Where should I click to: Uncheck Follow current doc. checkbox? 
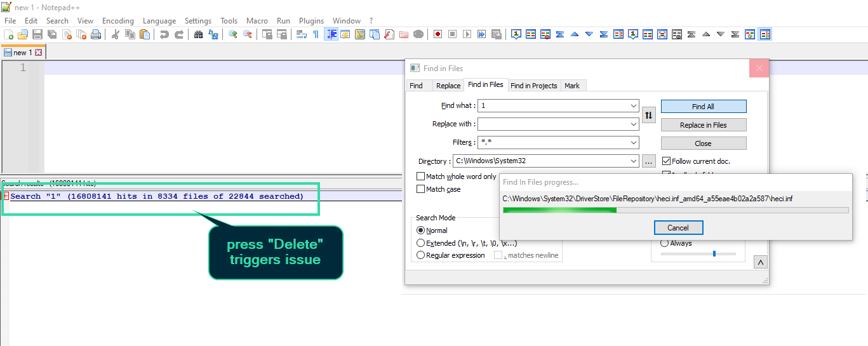click(x=666, y=161)
